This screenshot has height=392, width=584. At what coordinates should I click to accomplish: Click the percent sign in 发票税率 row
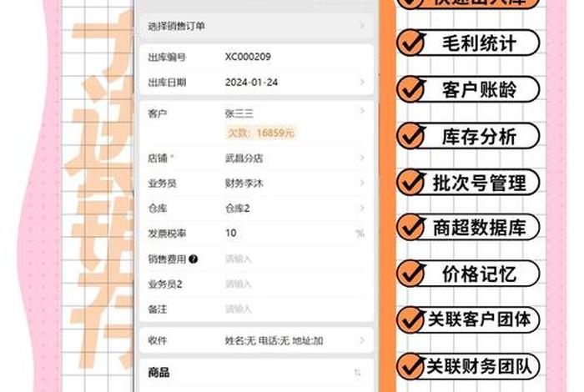pos(360,234)
